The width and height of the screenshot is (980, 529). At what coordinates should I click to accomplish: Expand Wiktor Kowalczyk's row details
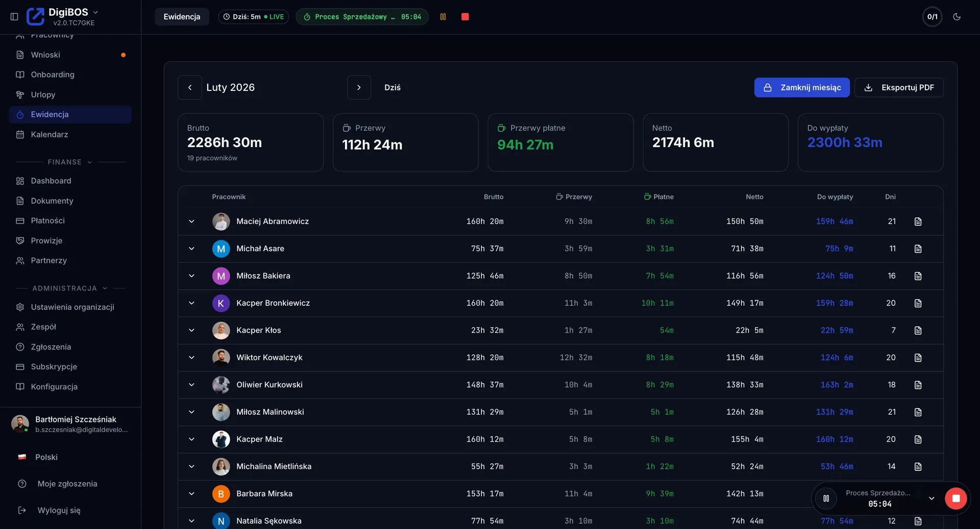point(191,357)
